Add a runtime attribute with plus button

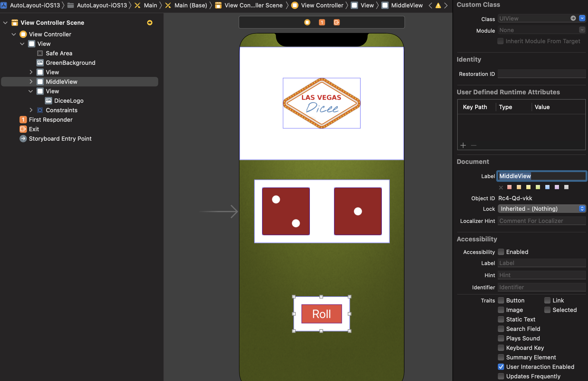pyautogui.click(x=463, y=145)
